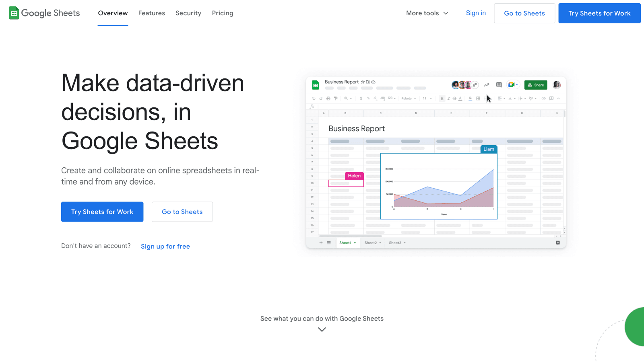Click the Business Report title cell
Screen dimensions: 644x362
tap(357, 129)
